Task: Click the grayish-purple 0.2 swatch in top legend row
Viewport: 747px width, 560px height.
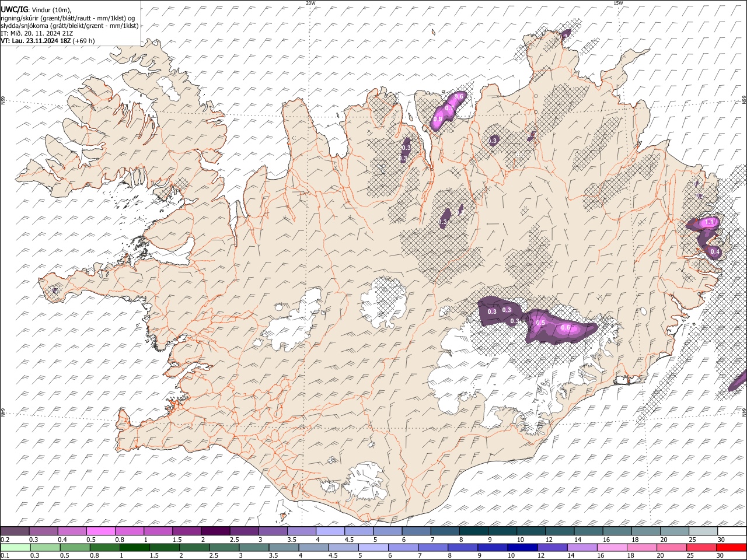Action: (15, 531)
